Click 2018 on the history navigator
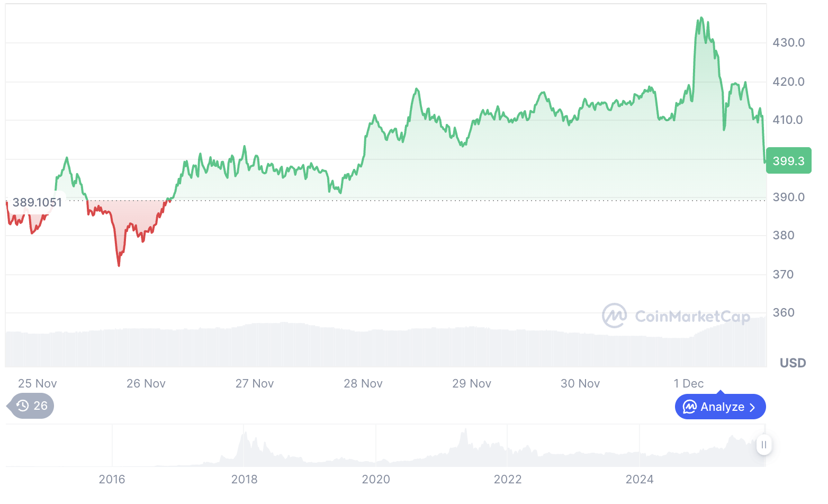This screenshot has width=828, height=504. click(244, 480)
